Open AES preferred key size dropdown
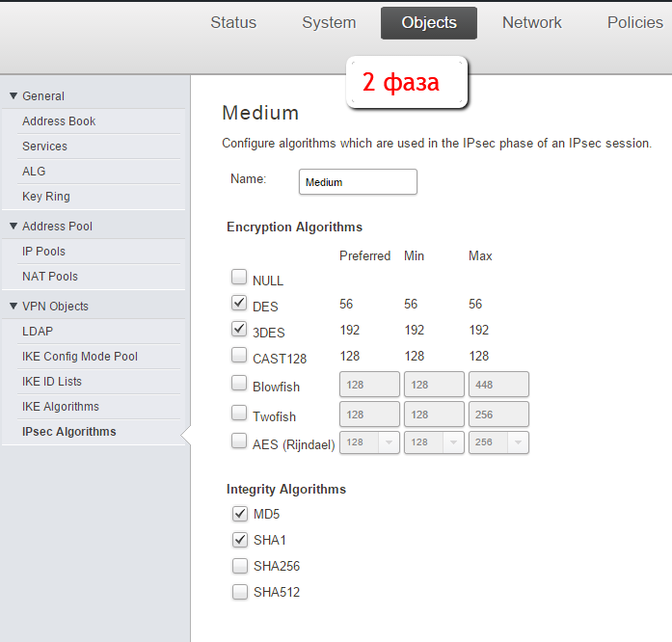The image size is (672, 642). 369,441
